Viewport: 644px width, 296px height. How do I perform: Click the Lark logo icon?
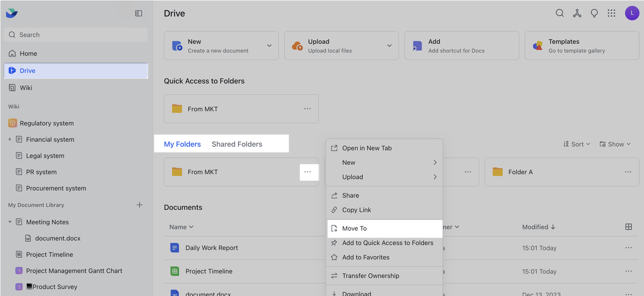coord(12,14)
